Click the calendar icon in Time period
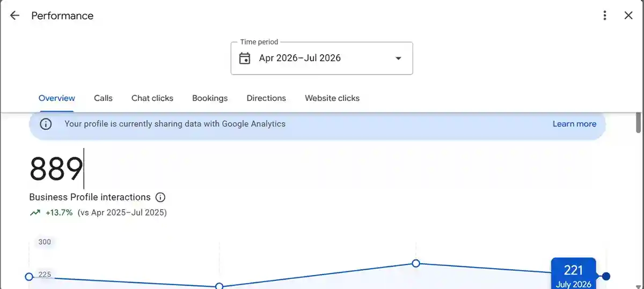 (245, 58)
